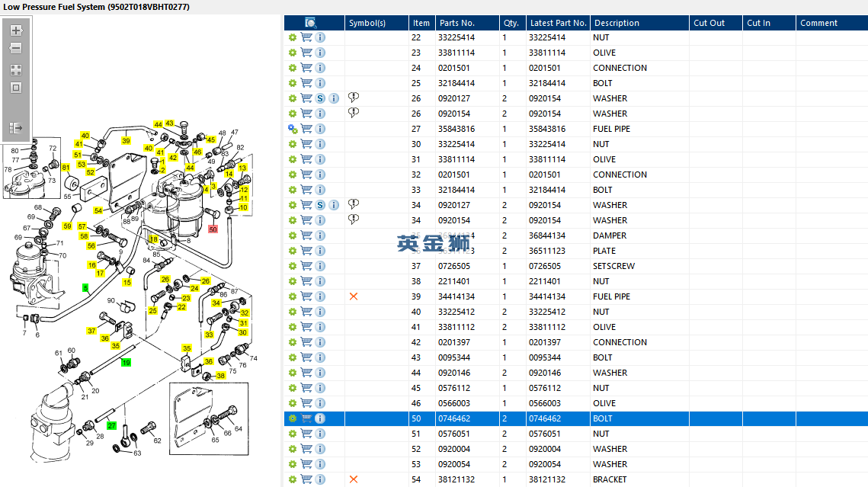
Task: Select latest part number 34414134
Action: tap(547, 296)
